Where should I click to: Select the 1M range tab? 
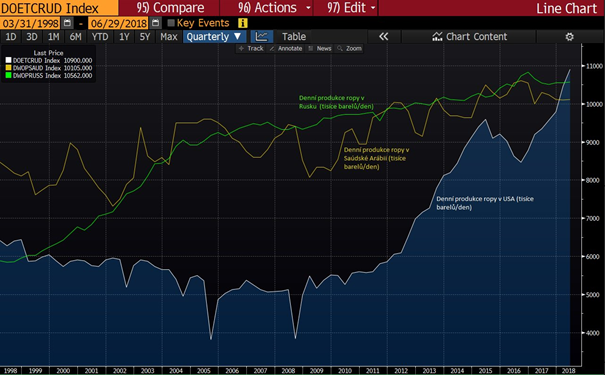tap(53, 37)
